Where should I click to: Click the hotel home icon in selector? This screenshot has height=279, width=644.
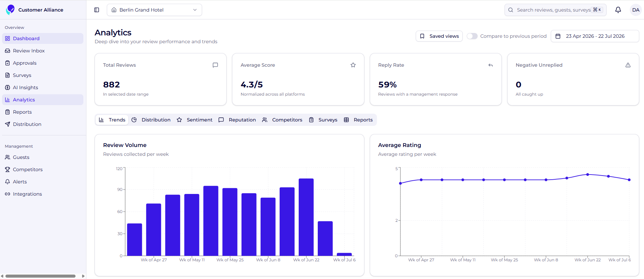point(114,10)
